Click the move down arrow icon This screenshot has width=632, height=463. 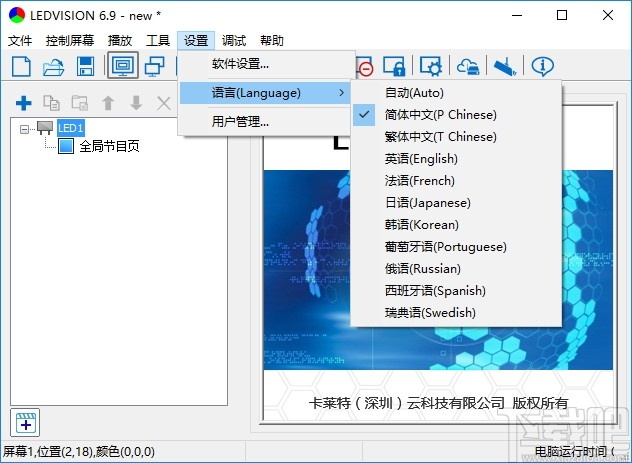coord(136,103)
